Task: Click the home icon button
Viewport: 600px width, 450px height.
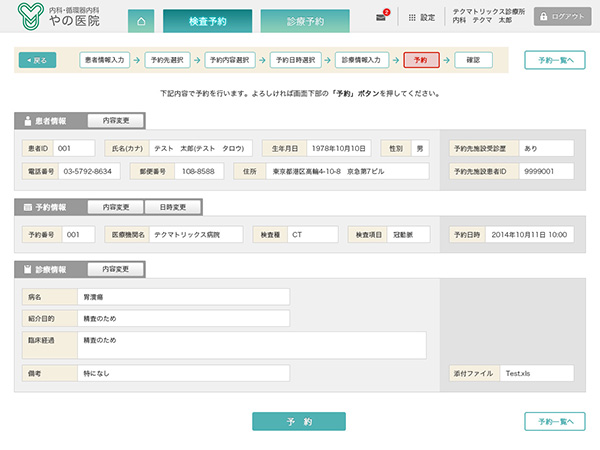Action: pyautogui.click(x=141, y=20)
